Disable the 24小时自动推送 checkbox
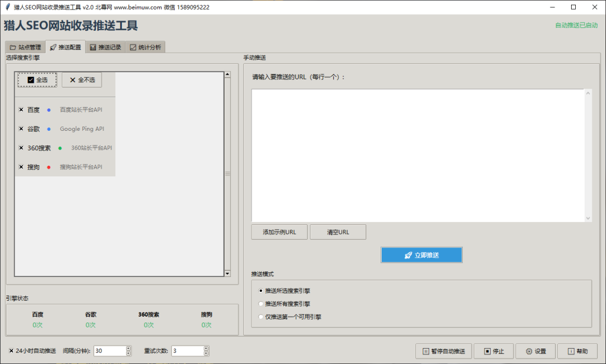Viewport: 606px width, 364px height. click(x=11, y=350)
